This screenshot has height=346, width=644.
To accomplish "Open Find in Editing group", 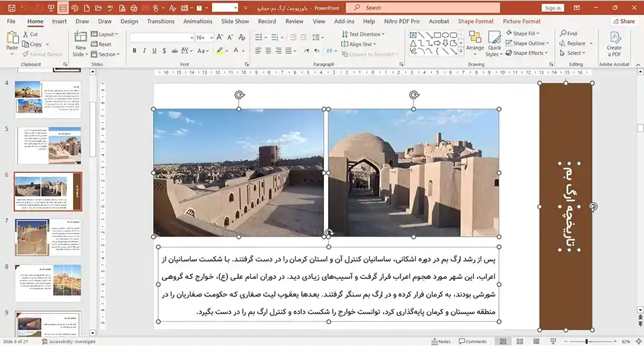I will [x=568, y=34].
